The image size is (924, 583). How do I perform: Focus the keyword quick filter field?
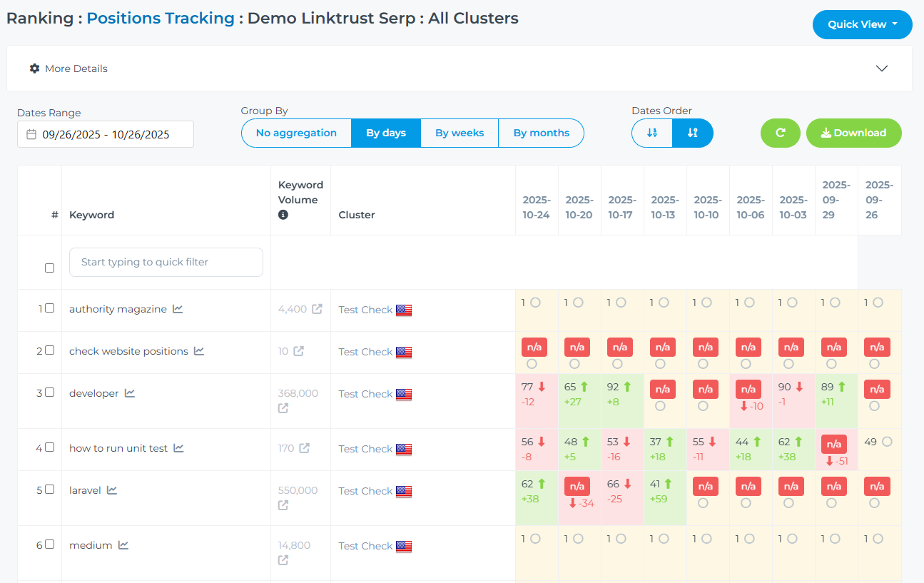[166, 262]
